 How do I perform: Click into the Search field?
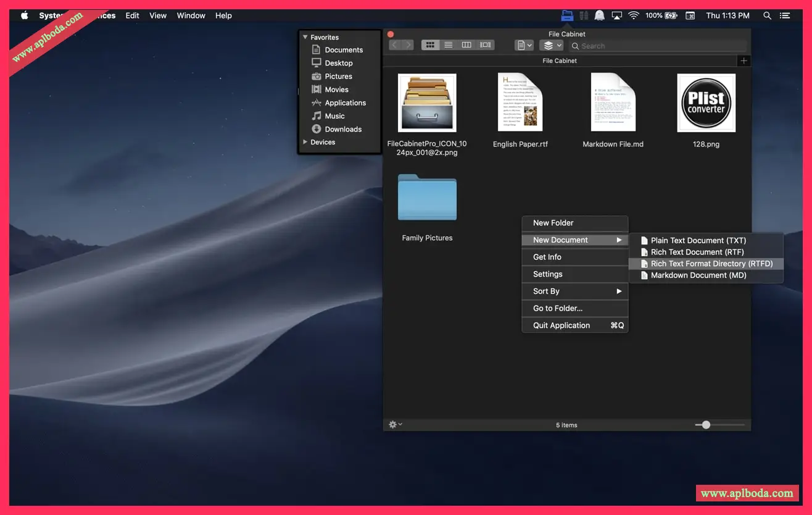[660, 46]
